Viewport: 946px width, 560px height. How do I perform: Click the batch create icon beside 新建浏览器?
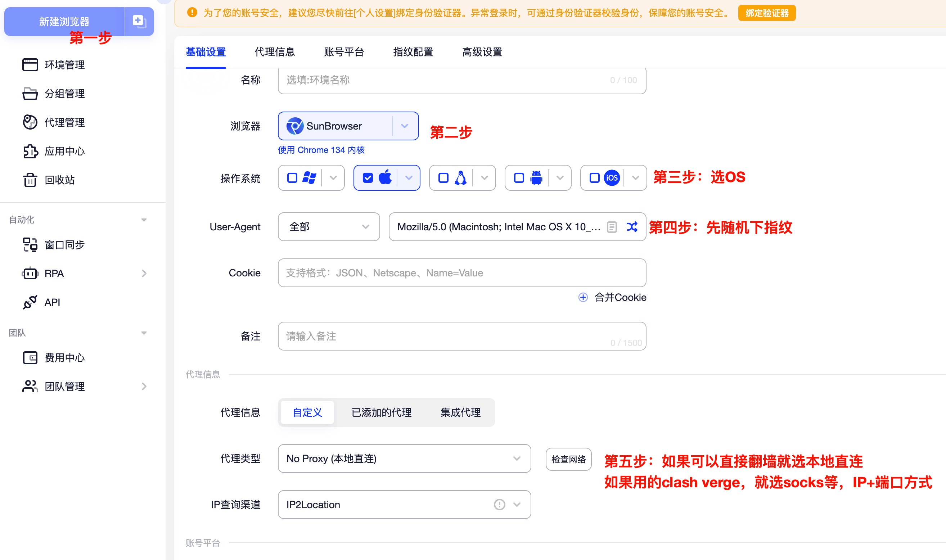point(139,21)
